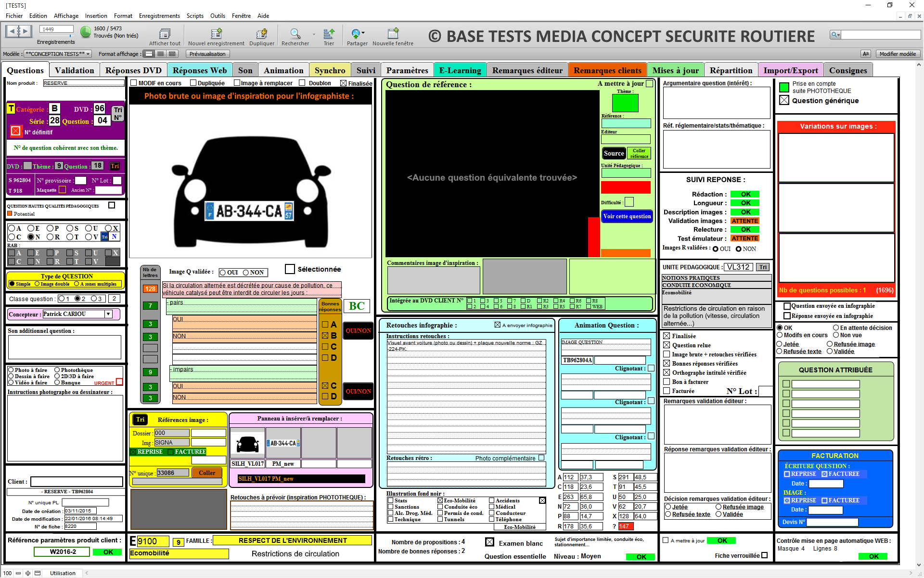Image resolution: width=924 pixels, height=578 pixels.
Task: Open the Modèle CONCEPTION TESTS dropdown
Action: [58, 54]
